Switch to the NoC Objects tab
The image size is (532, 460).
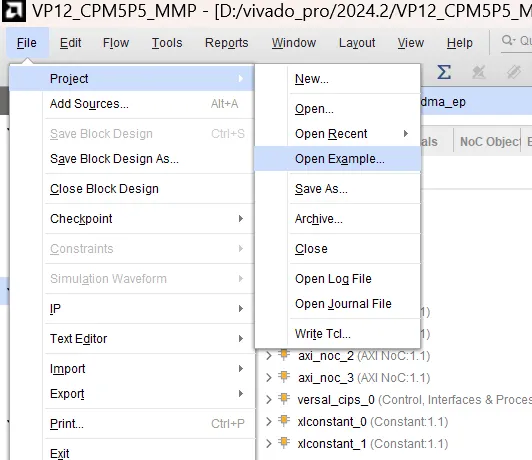pyautogui.click(x=490, y=141)
